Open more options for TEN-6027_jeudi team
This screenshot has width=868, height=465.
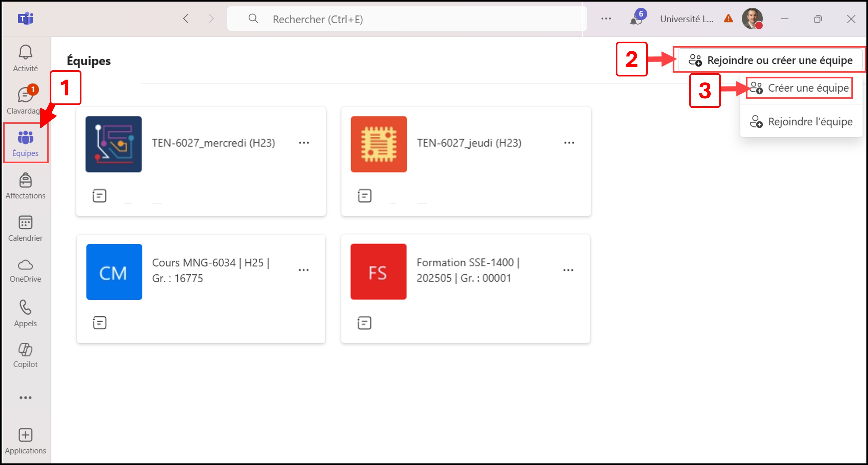[569, 143]
